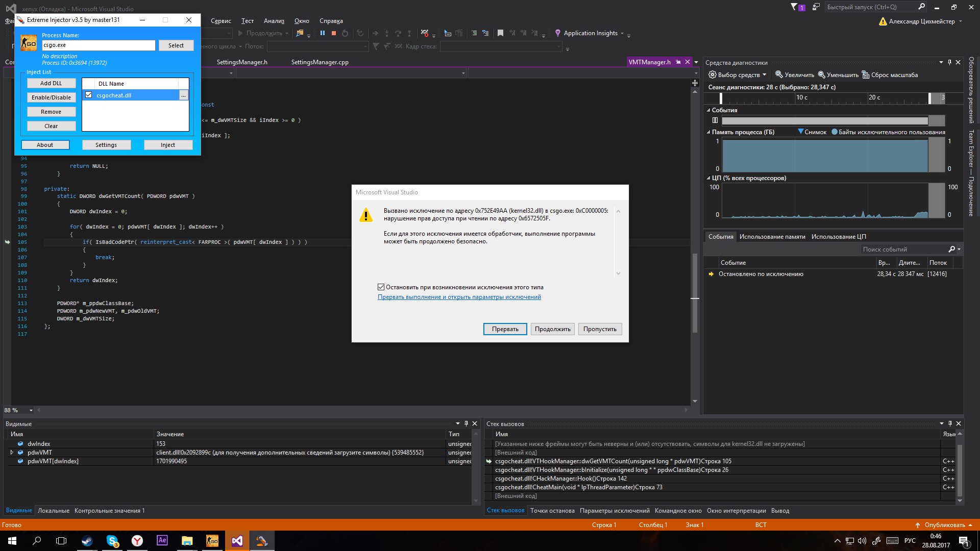Image resolution: width=980 pixels, height=551 pixels.
Task: Switch to Использование памяти tab
Action: pos(772,237)
